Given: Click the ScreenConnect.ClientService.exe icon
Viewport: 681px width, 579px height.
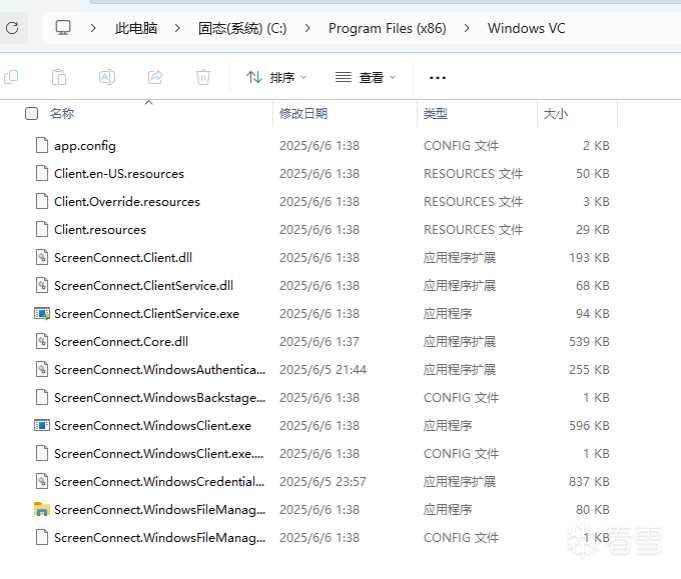Looking at the screenshot, I should pyautogui.click(x=42, y=314).
